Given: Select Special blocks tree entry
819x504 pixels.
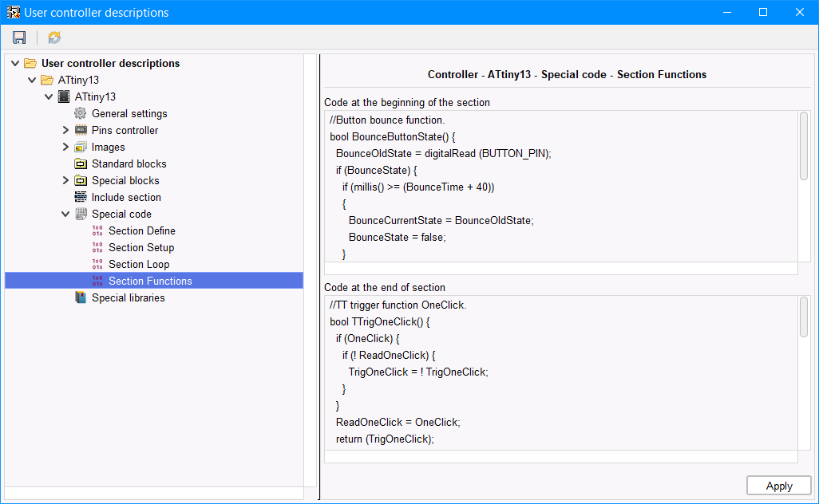Looking at the screenshot, I should click(125, 180).
